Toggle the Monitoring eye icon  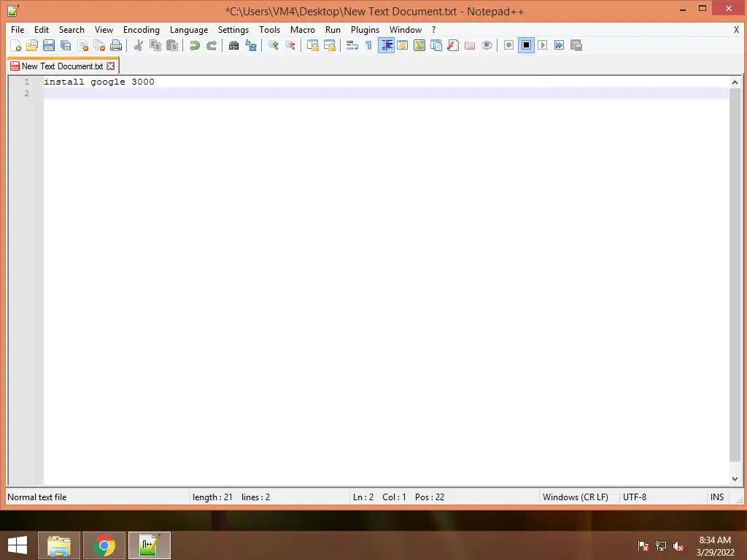tap(487, 45)
